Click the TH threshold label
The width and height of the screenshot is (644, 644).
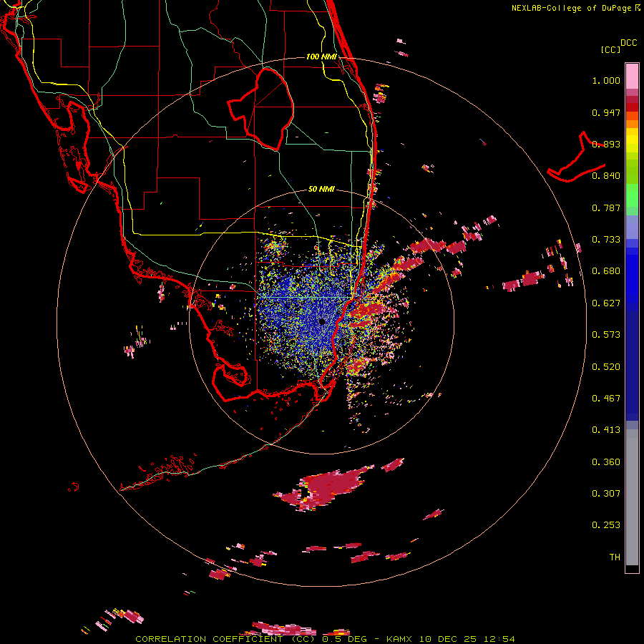click(x=615, y=557)
